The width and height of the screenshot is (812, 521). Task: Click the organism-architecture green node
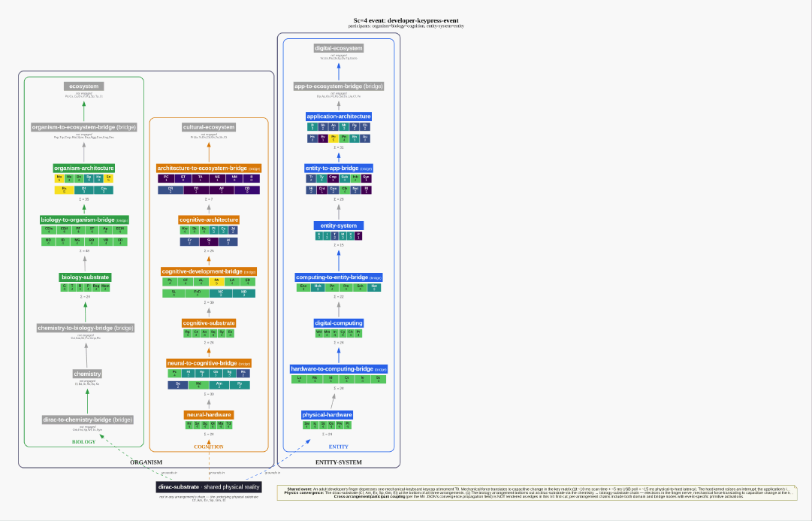[x=84, y=168]
